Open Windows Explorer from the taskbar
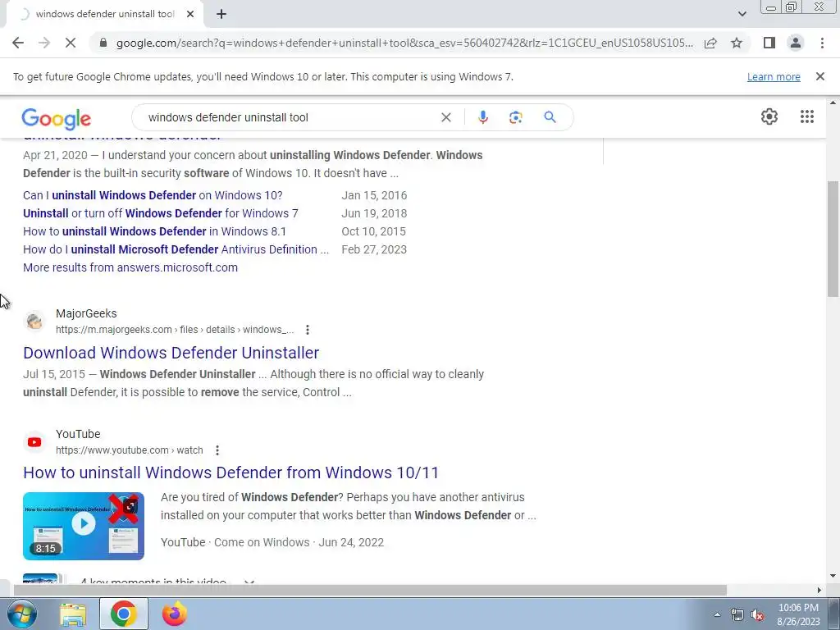840x630 pixels. point(72,614)
